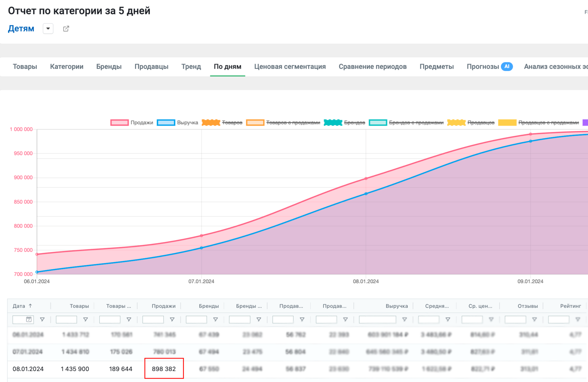
Task: Click Продажи data point at 08.01.2024
Action: pyautogui.click(x=366, y=179)
